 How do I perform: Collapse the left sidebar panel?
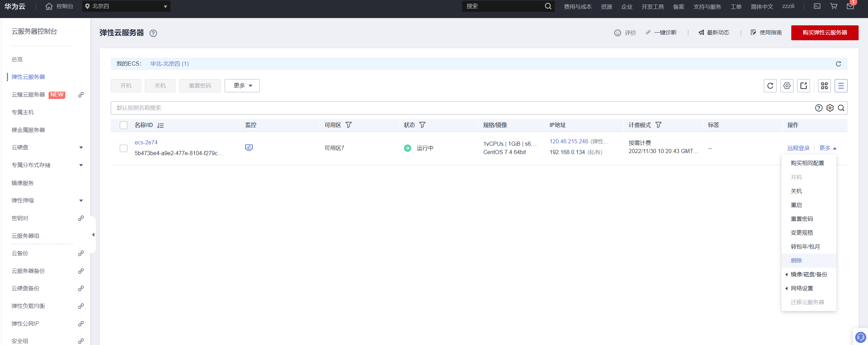pos(93,235)
